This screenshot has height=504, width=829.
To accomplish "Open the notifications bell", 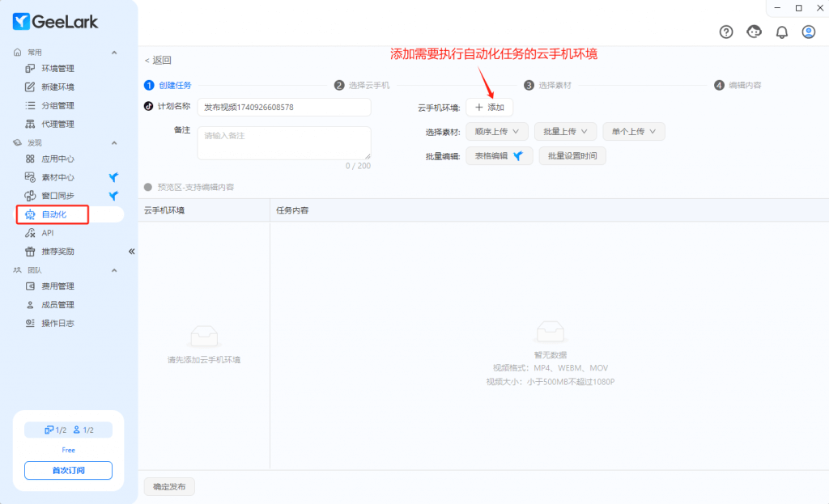I will click(782, 32).
